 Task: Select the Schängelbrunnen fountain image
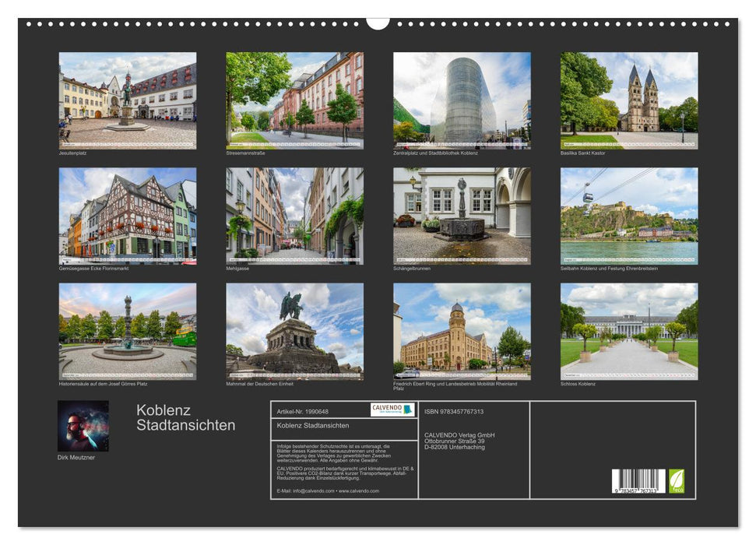coord(461,218)
